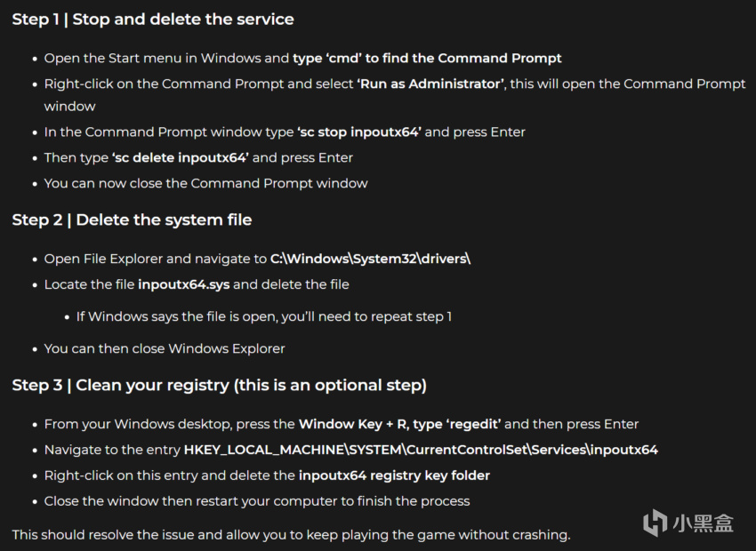Click the bold inpoutx64.sys file name

(x=184, y=284)
